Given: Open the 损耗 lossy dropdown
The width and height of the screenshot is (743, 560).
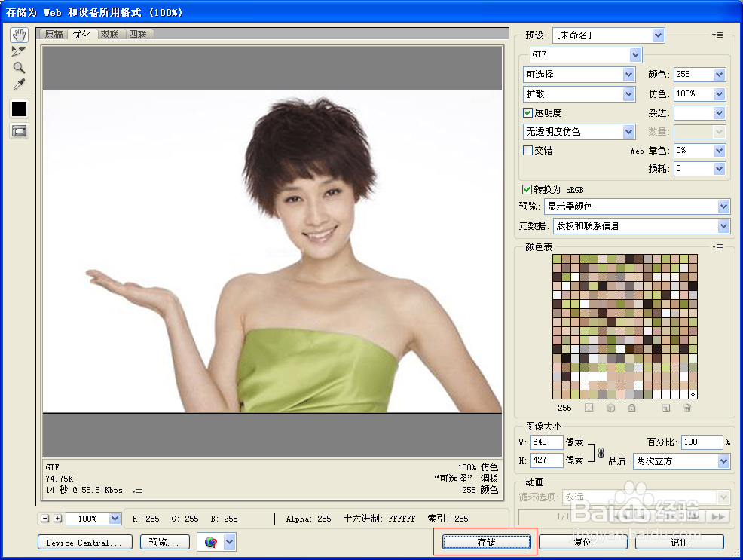Looking at the screenshot, I should pyautogui.click(x=699, y=168).
